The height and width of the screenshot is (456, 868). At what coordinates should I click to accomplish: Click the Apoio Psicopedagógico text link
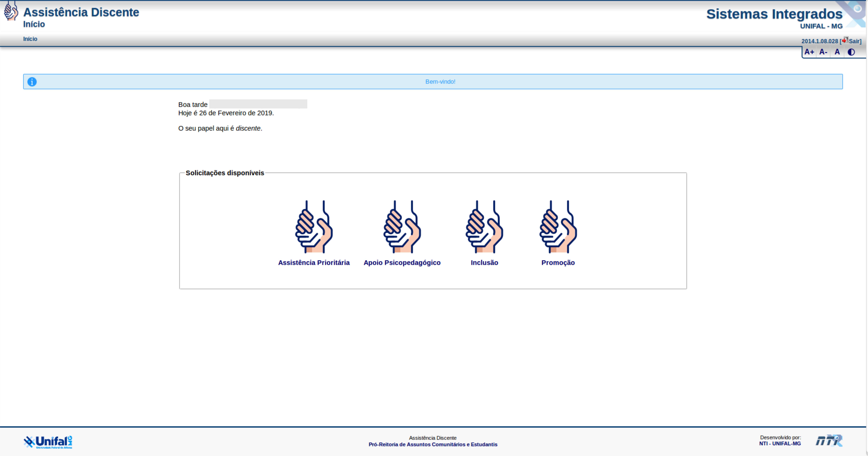pyautogui.click(x=402, y=263)
